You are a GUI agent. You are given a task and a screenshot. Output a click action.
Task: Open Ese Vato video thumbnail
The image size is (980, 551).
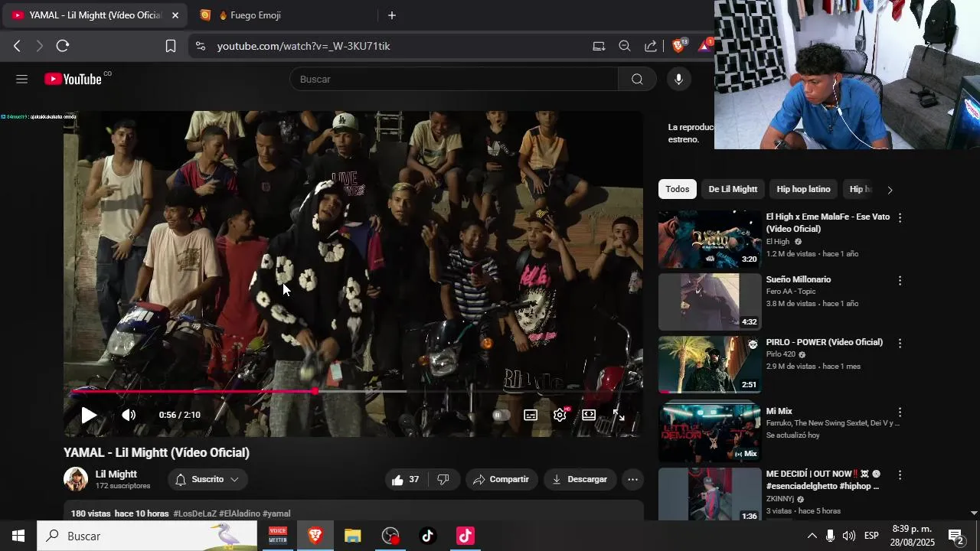pos(710,240)
